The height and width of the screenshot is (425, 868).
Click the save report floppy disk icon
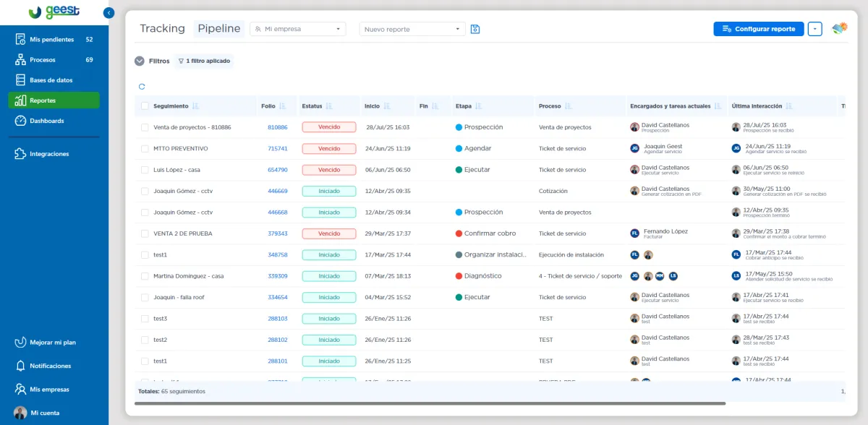[475, 29]
